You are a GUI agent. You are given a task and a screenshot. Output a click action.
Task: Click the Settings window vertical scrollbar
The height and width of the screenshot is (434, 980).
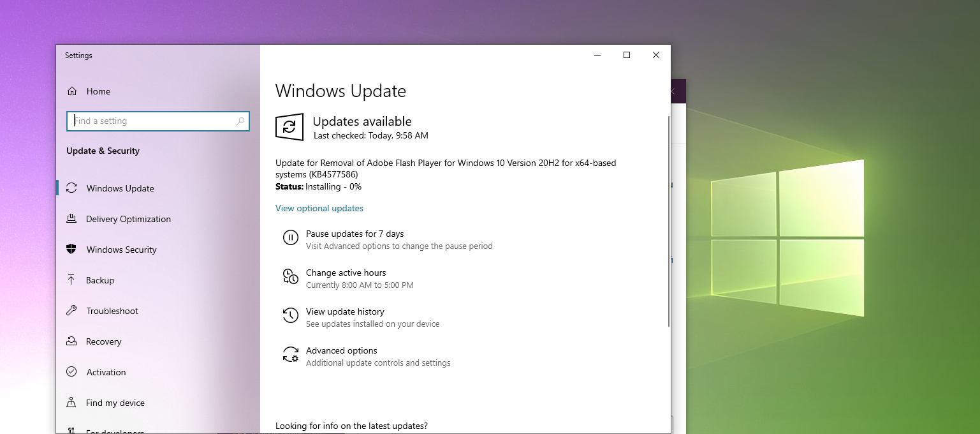pos(668,221)
